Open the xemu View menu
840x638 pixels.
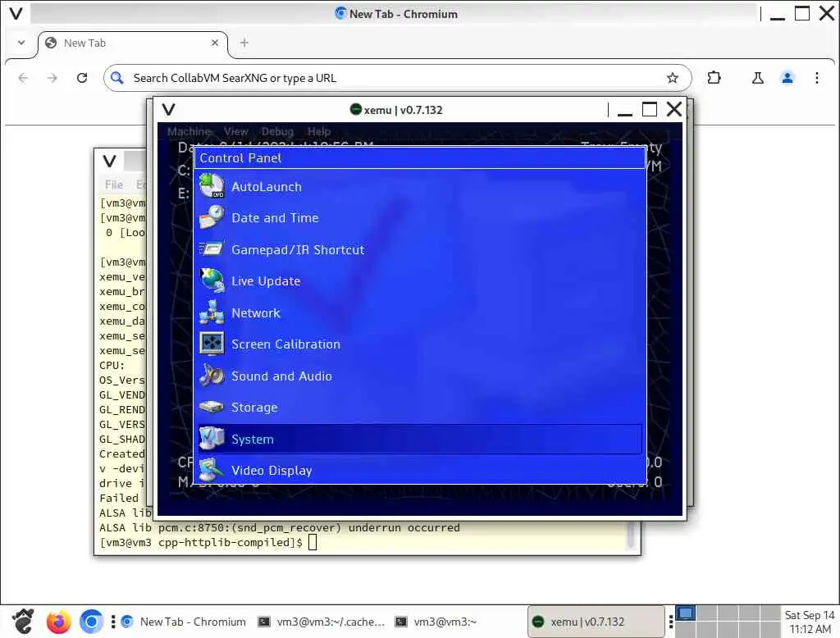[235, 131]
